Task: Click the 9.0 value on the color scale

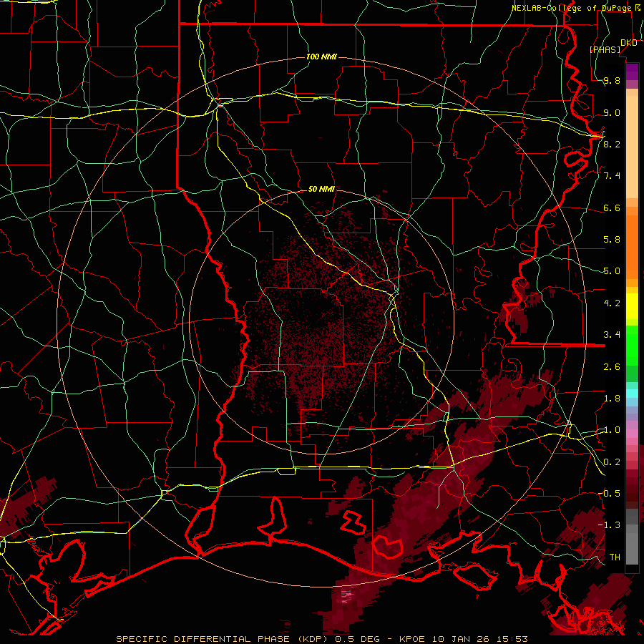Action: (612, 112)
